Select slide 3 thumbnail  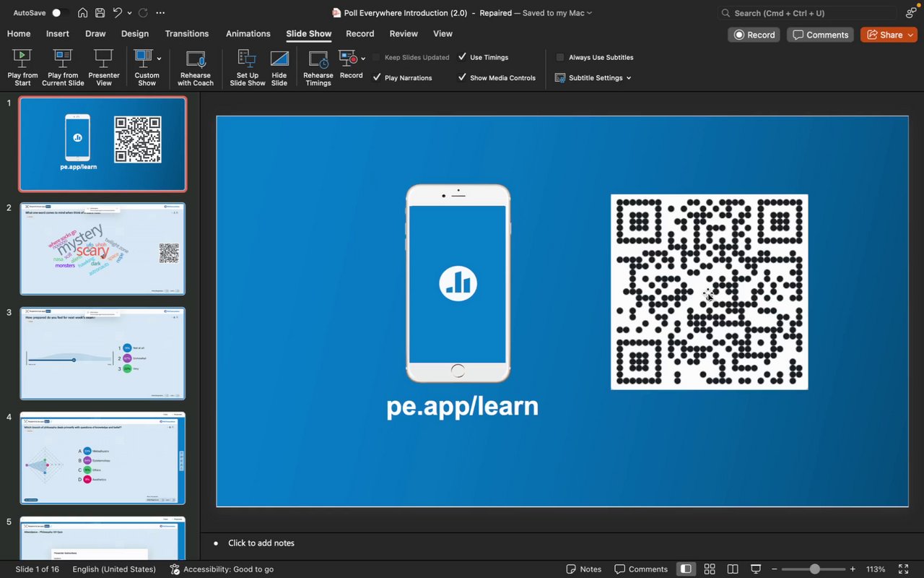(103, 353)
